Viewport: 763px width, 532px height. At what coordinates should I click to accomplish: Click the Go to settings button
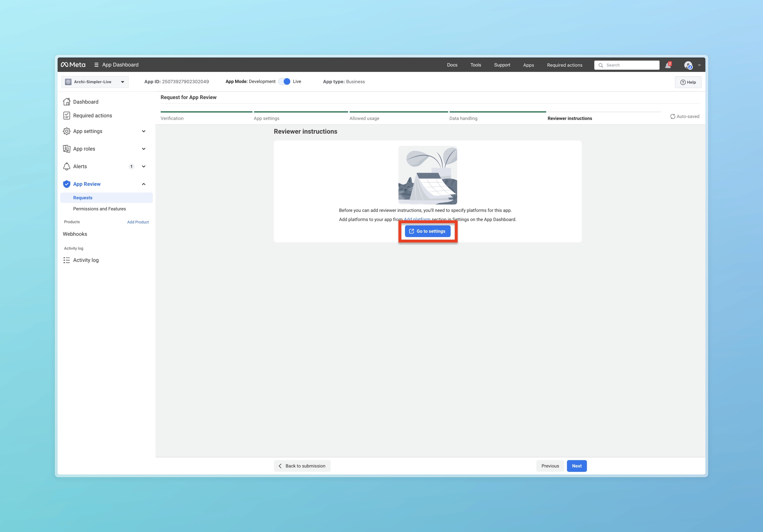pyautogui.click(x=427, y=231)
